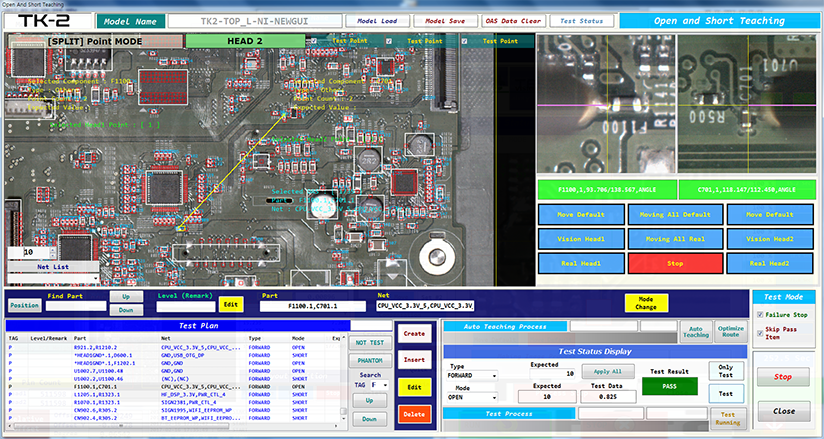Screen dimensions: 824x439
Task: Uncheck the leftmost Test Point checkbox
Action: click(x=315, y=41)
